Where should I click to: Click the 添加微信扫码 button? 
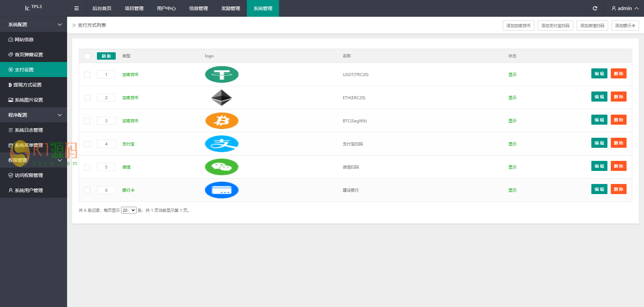coord(592,25)
